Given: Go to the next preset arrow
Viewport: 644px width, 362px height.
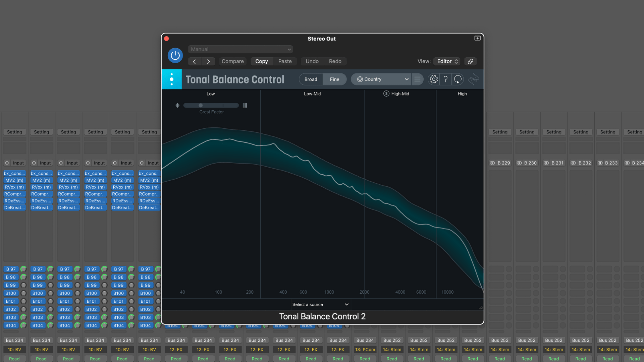Looking at the screenshot, I should coord(208,61).
